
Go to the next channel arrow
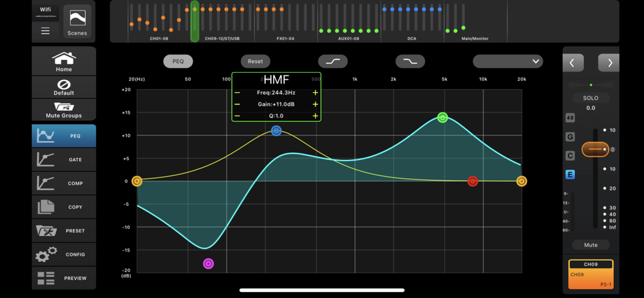(609, 63)
